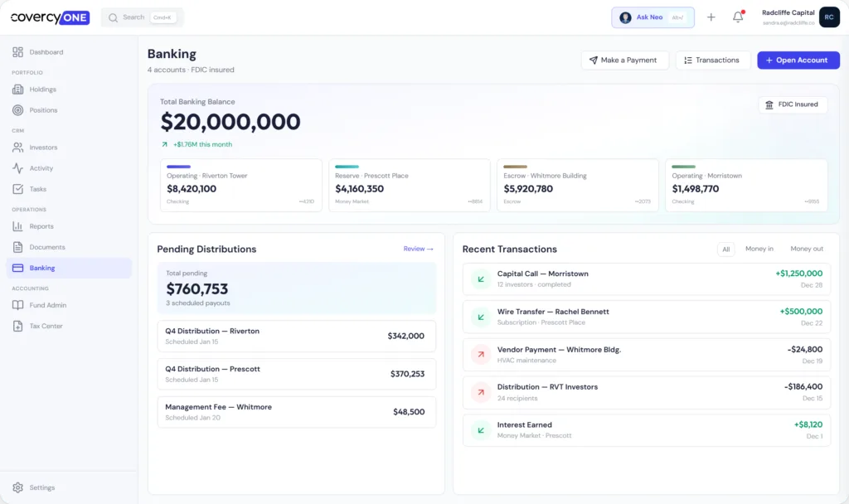
Task: Click the Open Account button
Action: 798,60
